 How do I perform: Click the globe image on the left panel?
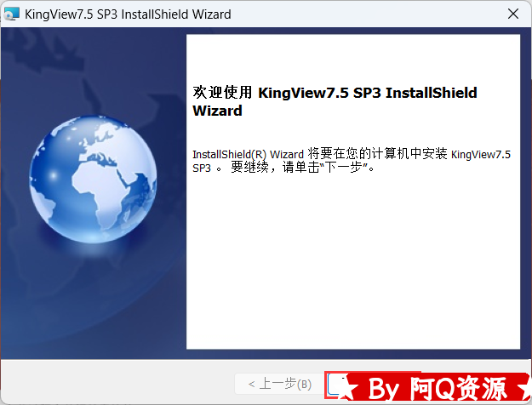[94, 180]
